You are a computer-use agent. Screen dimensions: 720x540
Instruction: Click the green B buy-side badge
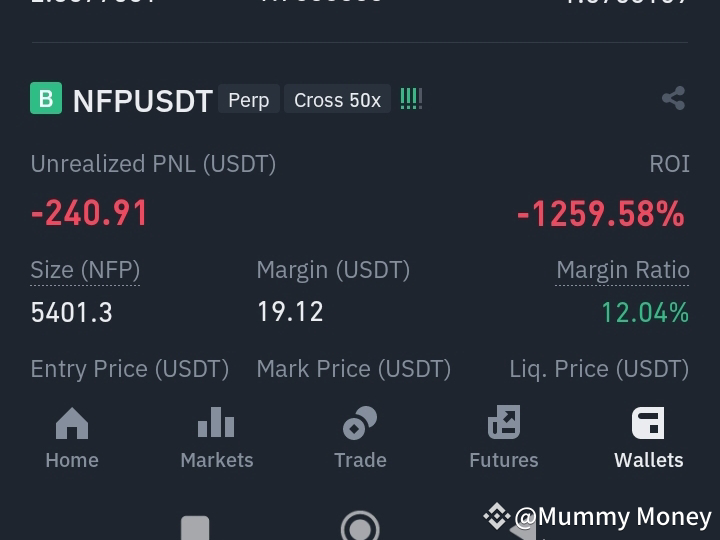coord(46,98)
